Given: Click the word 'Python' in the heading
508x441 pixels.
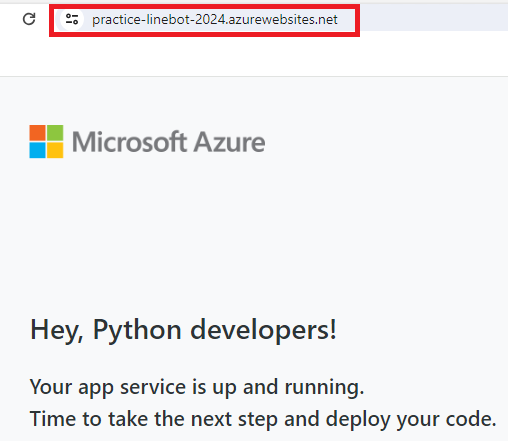Looking at the screenshot, I should point(137,330).
